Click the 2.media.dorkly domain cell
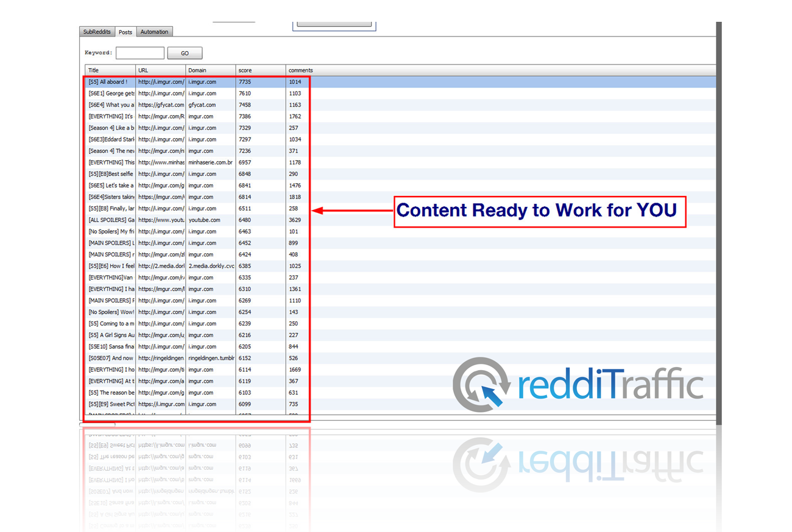This screenshot has height=532, width=792. coord(210,266)
